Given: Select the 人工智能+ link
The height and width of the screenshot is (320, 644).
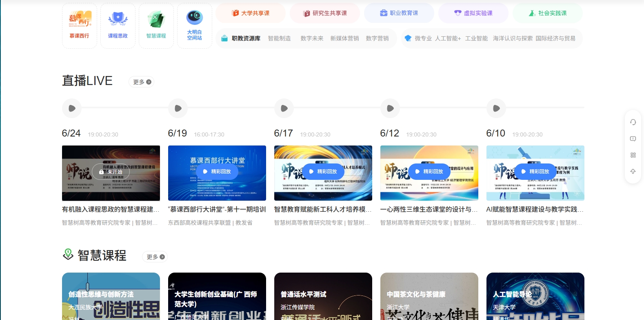Looking at the screenshot, I should pyautogui.click(x=448, y=38).
